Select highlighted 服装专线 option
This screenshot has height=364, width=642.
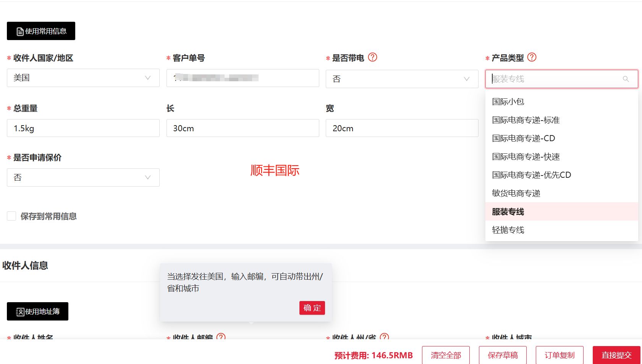562,211
